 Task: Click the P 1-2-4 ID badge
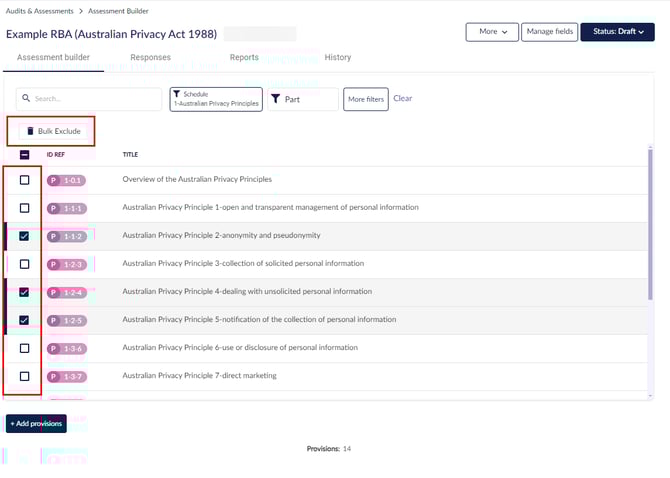[67, 292]
